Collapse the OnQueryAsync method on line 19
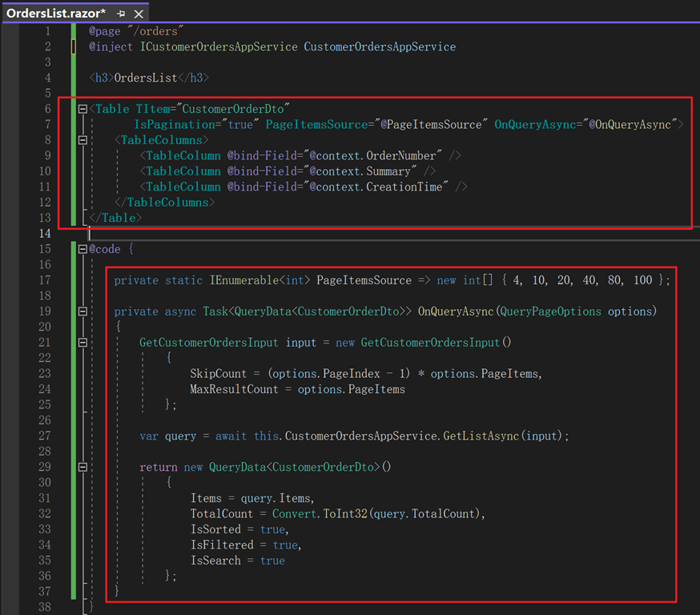The height and width of the screenshot is (615, 700). pos(82,311)
